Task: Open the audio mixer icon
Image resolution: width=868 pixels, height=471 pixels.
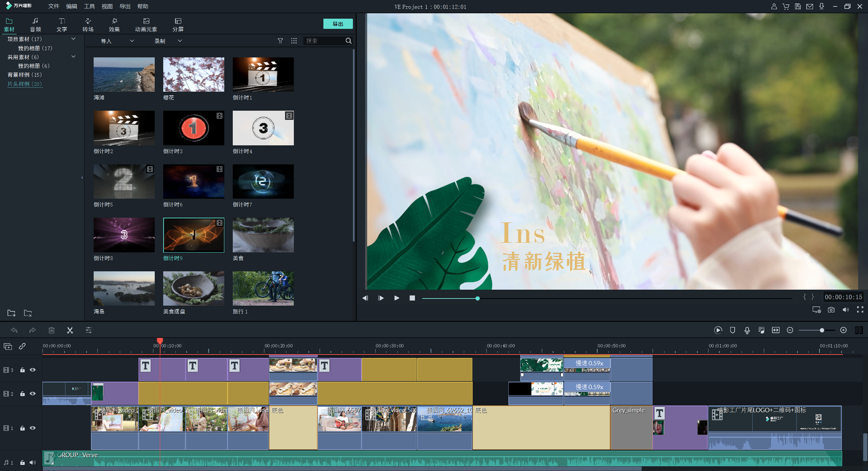Action: tap(761, 330)
